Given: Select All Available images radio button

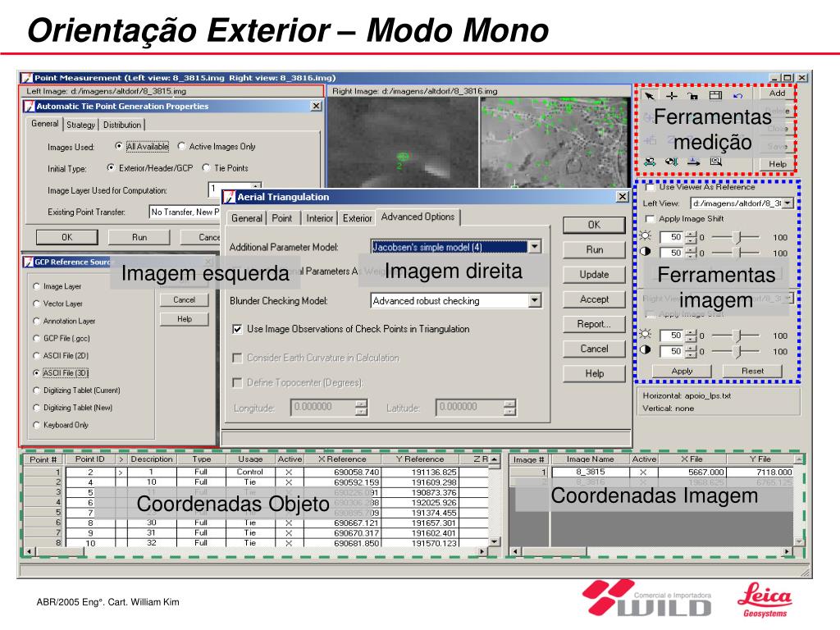Looking at the screenshot, I should (119, 146).
